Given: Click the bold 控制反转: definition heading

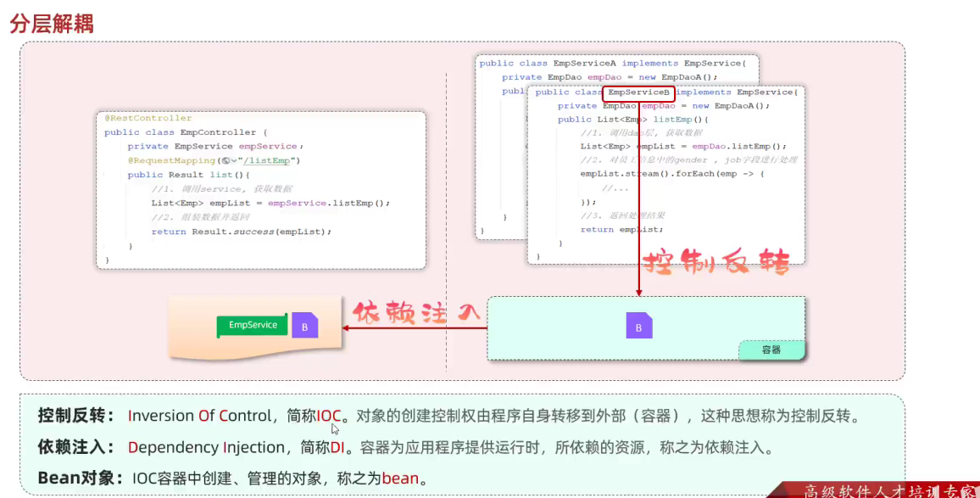Looking at the screenshot, I should click(76, 416).
